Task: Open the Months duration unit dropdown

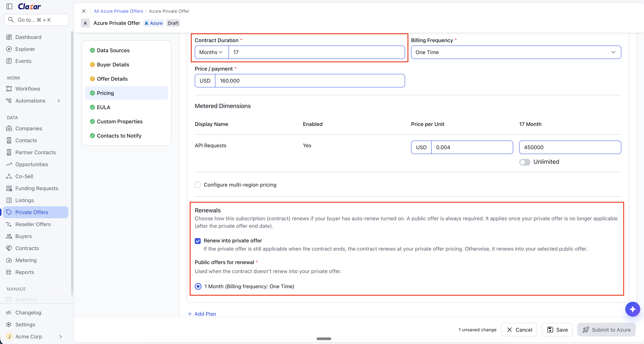Action: coord(211,52)
